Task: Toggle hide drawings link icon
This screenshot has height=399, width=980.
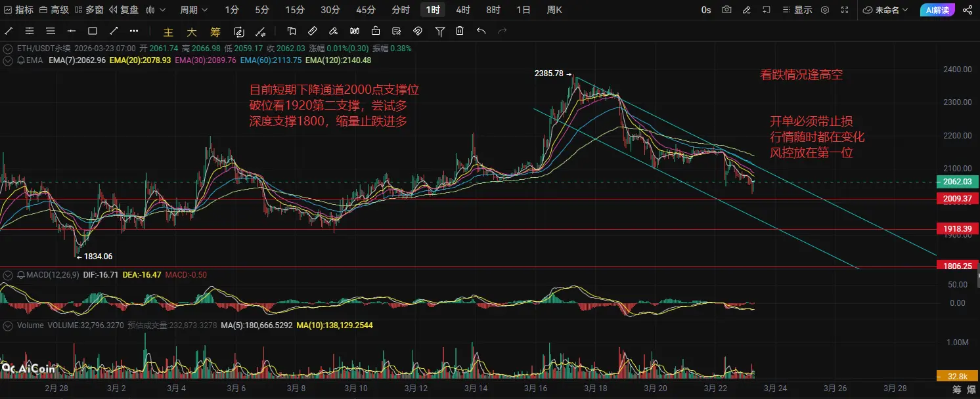Action: click(x=417, y=31)
